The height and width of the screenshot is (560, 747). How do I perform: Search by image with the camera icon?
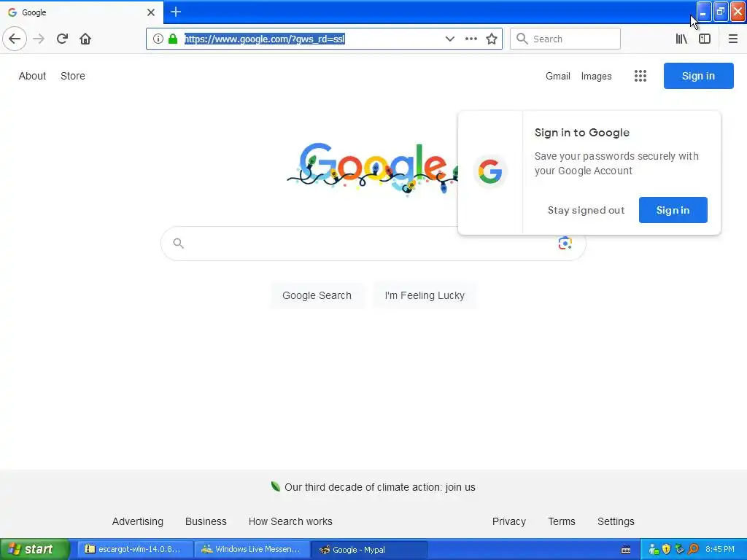(565, 243)
